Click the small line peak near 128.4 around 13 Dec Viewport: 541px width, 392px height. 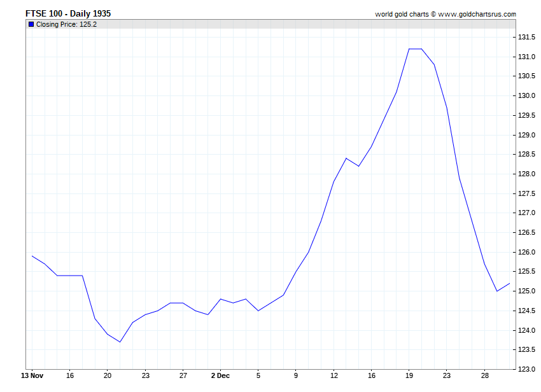click(x=346, y=158)
